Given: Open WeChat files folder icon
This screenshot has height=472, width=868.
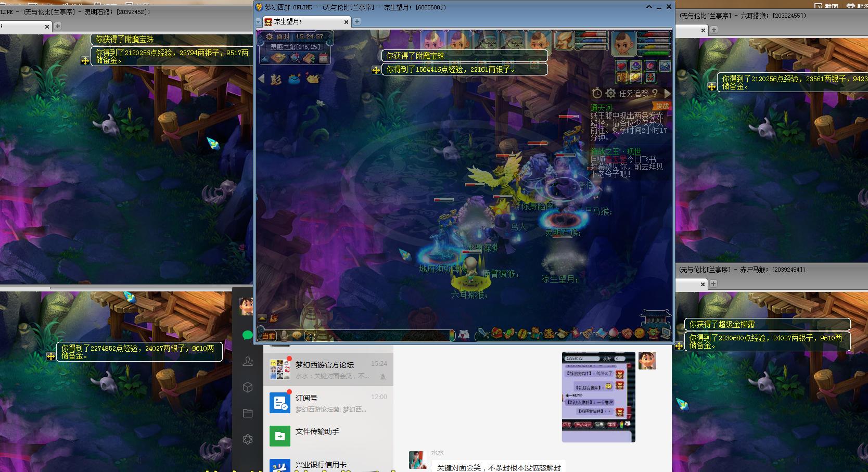Looking at the screenshot, I should click(x=248, y=413).
